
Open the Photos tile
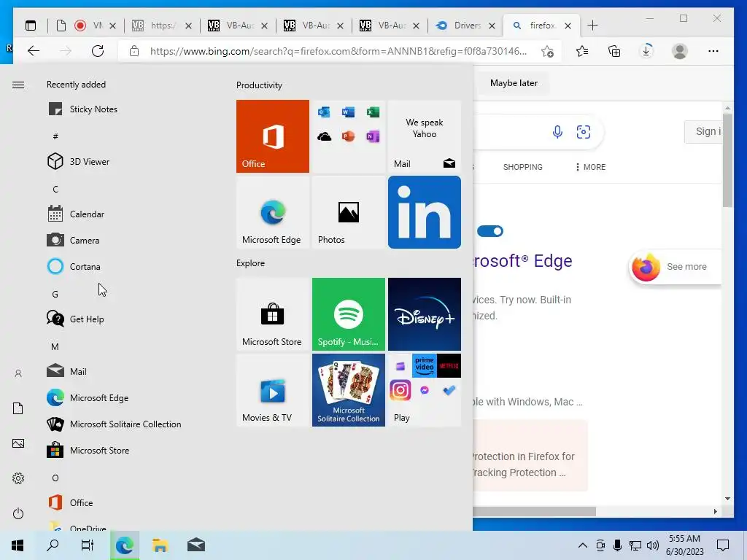click(348, 212)
